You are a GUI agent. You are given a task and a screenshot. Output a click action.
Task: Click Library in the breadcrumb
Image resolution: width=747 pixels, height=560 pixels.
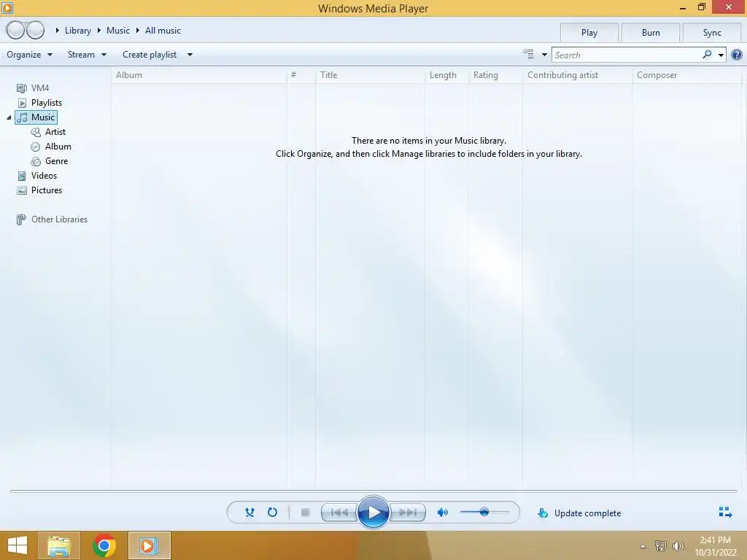coord(77,31)
